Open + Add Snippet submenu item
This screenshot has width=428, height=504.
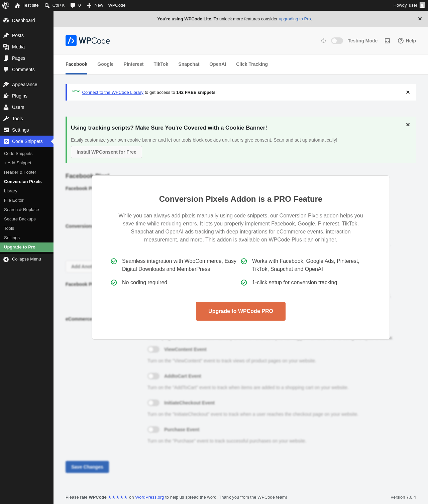coord(27,163)
